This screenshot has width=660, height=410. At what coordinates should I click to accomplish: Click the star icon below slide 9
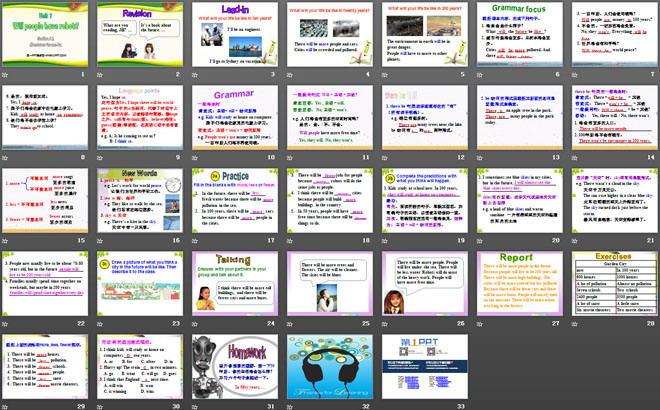[100, 158]
